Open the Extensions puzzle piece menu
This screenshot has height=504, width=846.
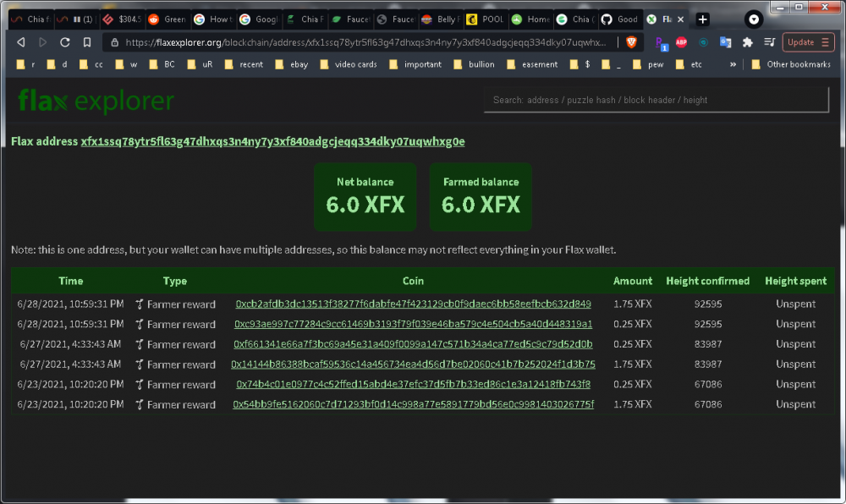tap(747, 42)
